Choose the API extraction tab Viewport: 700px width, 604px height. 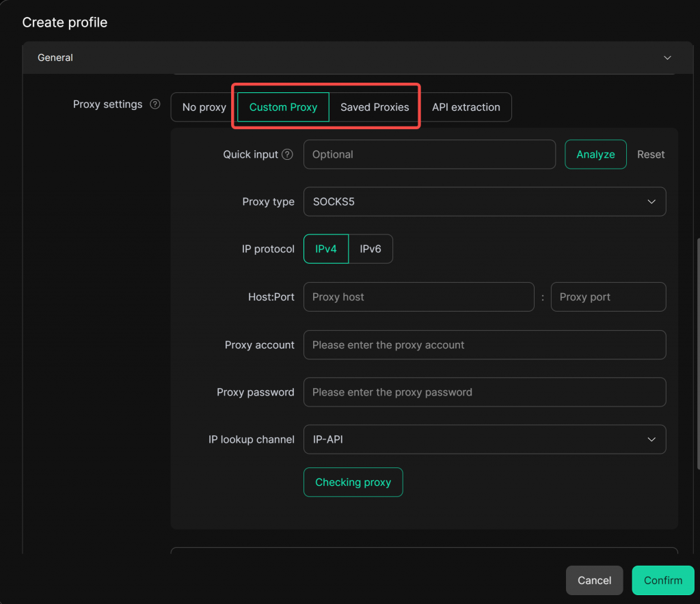tap(466, 107)
